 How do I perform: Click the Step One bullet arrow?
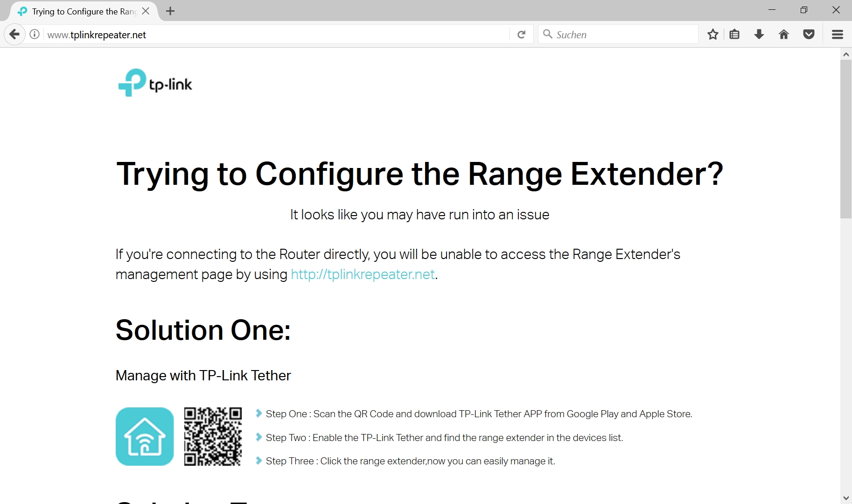click(x=258, y=413)
